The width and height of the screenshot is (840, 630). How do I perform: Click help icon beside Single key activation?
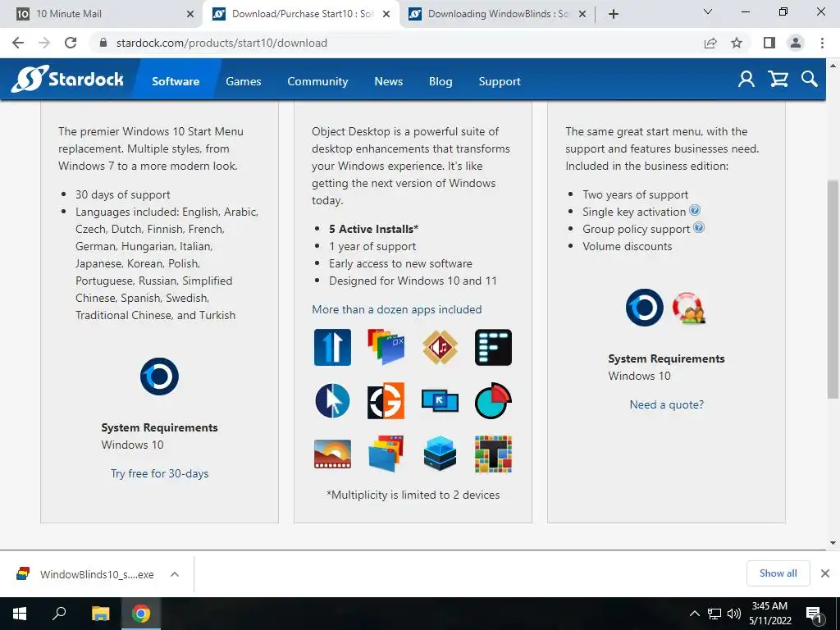point(695,210)
